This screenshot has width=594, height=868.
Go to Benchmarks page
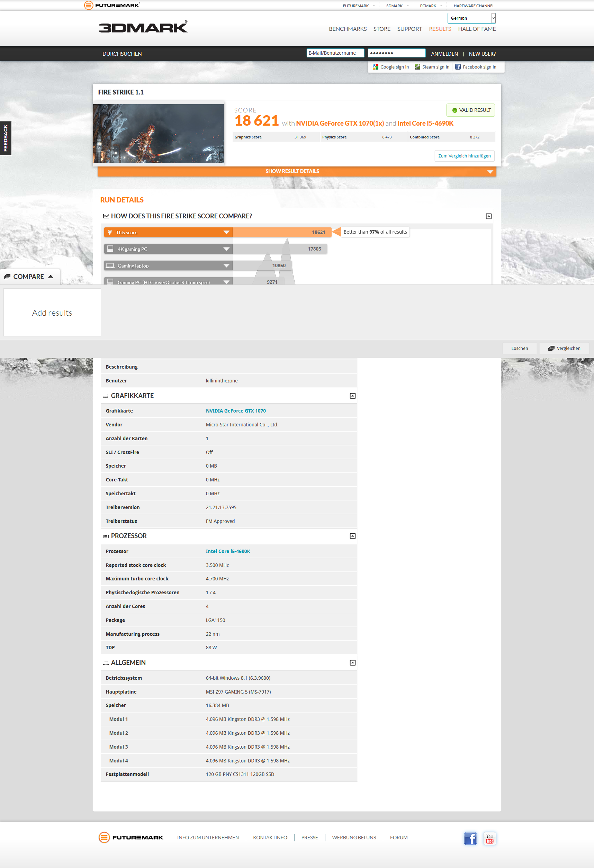click(348, 29)
